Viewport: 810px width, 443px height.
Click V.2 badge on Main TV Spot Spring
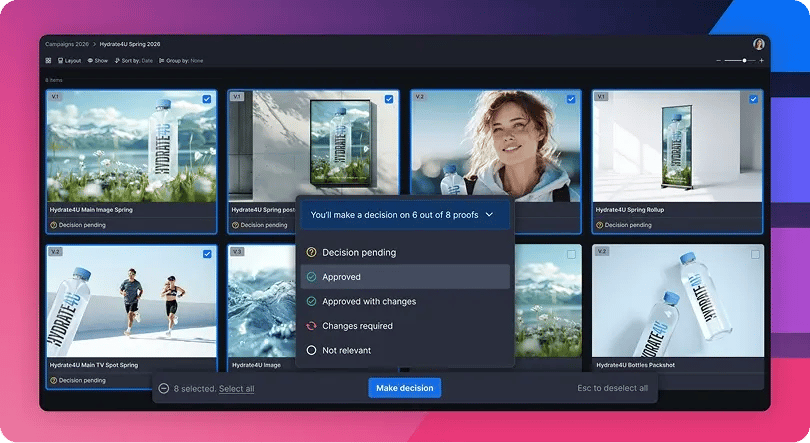point(55,251)
